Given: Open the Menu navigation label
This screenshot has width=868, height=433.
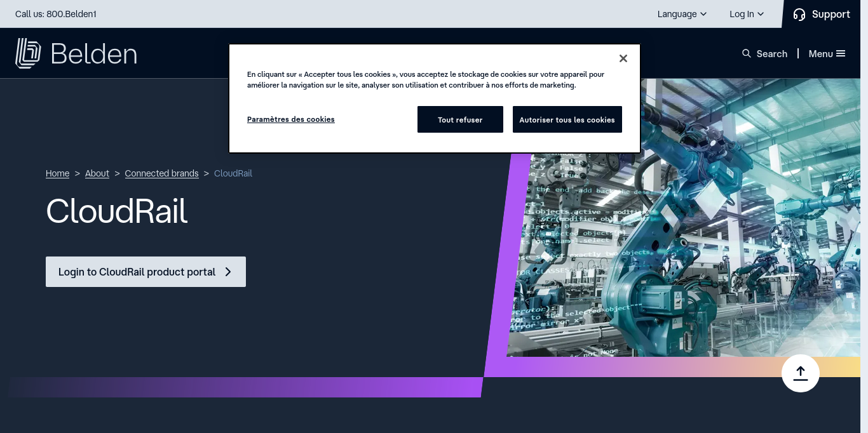Looking at the screenshot, I should pos(820,53).
